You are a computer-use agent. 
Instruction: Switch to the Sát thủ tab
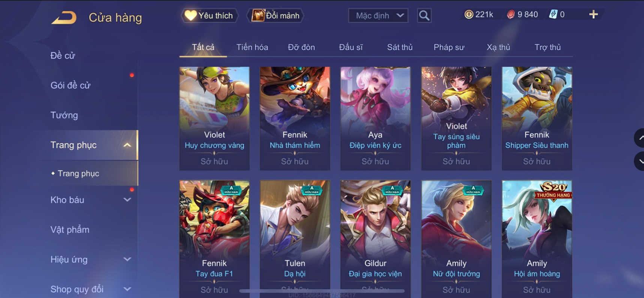click(400, 47)
